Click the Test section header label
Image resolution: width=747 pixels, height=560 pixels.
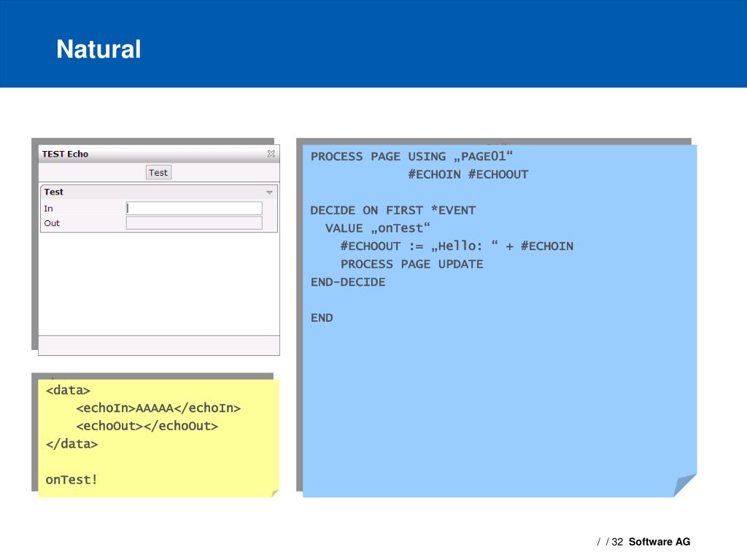click(x=53, y=192)
